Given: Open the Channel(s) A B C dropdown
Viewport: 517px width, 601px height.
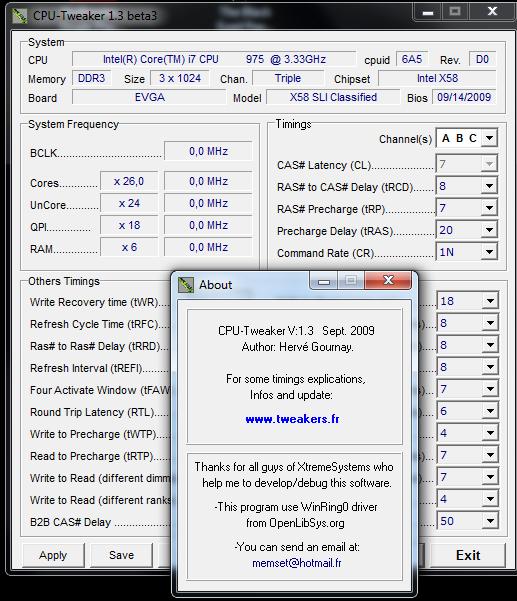Looking at the screenshot, I should point(489,138).
